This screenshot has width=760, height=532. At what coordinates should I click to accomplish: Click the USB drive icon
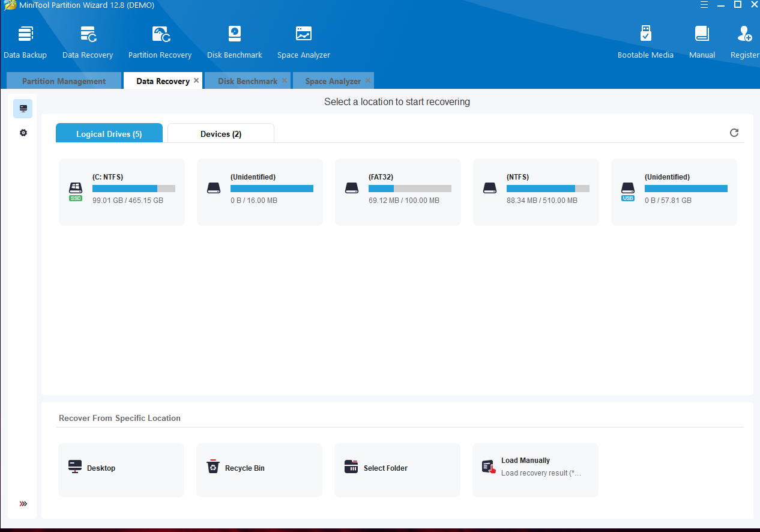pos(628,191)
